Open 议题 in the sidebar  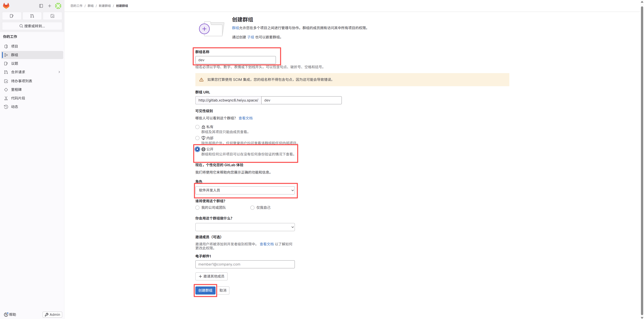pos(32,64)
